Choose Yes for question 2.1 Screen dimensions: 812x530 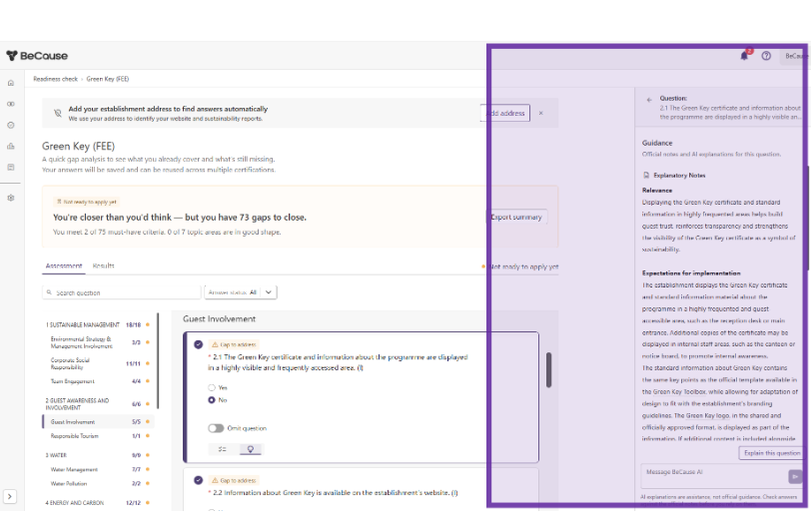click(212, 387)
